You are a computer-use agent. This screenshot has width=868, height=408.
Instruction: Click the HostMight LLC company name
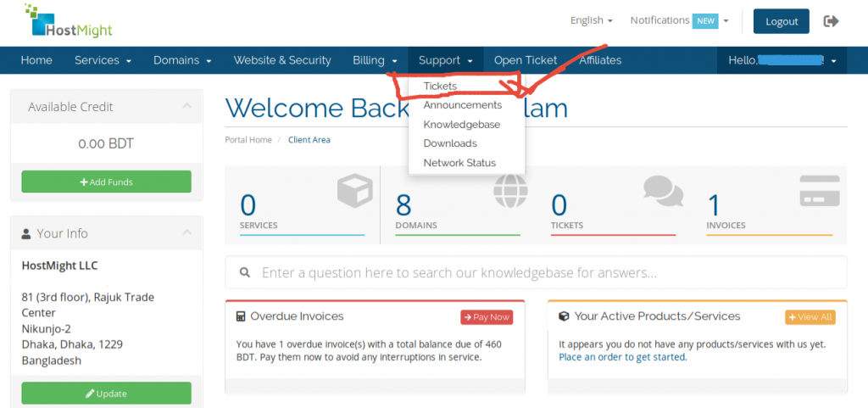tap(60, 265)
